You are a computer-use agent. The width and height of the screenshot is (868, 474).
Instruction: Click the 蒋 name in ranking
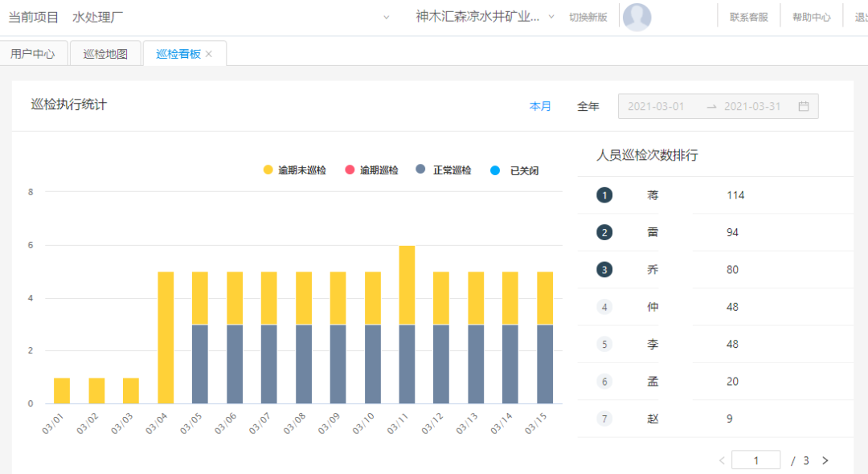click(653, 195)
